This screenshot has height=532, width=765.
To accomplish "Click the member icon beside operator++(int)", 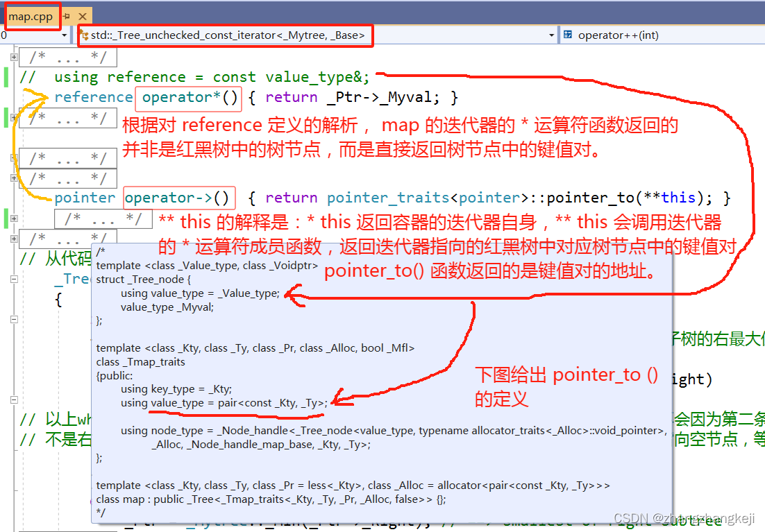I will pos(568,35).
